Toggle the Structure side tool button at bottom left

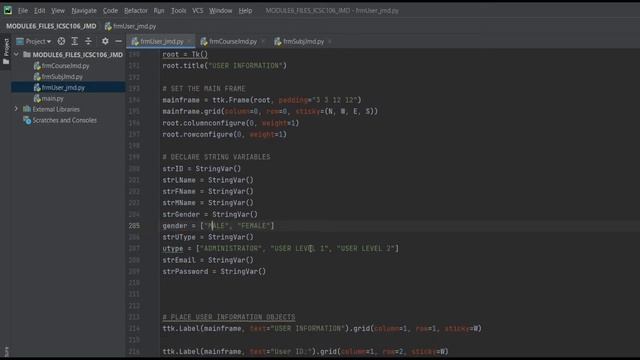pos(6,352)
